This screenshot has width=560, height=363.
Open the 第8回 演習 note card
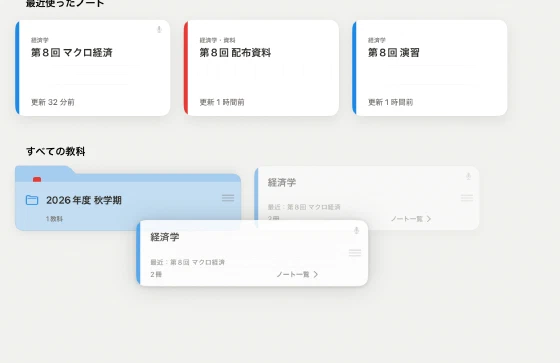click(x=430, y=68)
